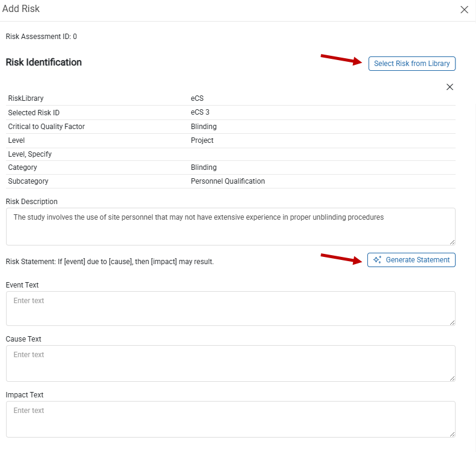Click the 'Level, Specify' row label
This screenshot has width=476, height=452.
tap(30, 154)
